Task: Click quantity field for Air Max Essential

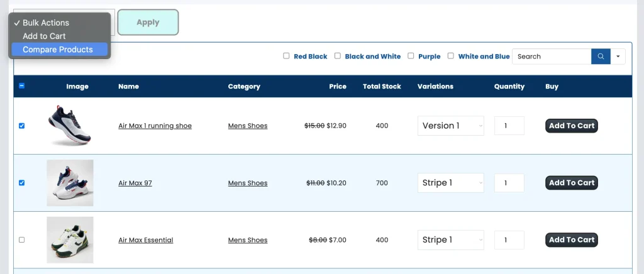Action: click(x=509, y=240)
